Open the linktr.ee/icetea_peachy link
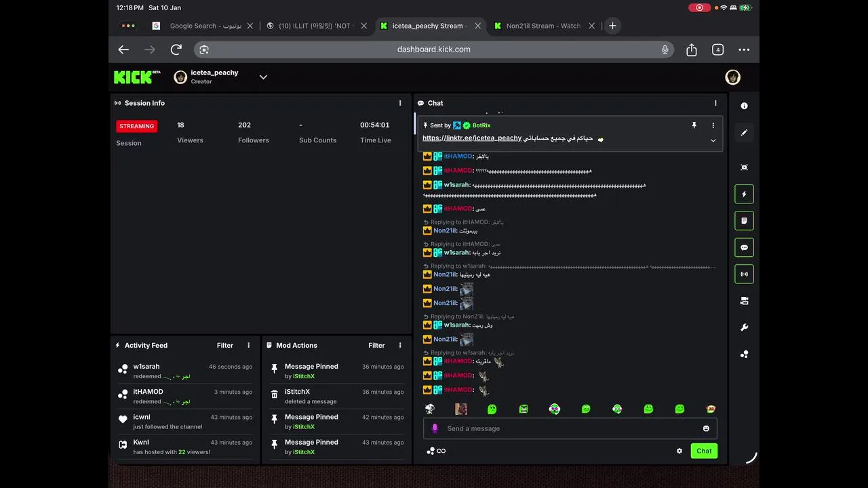The width and height of the screenshot is (868, 488). [x=472, y=138]
